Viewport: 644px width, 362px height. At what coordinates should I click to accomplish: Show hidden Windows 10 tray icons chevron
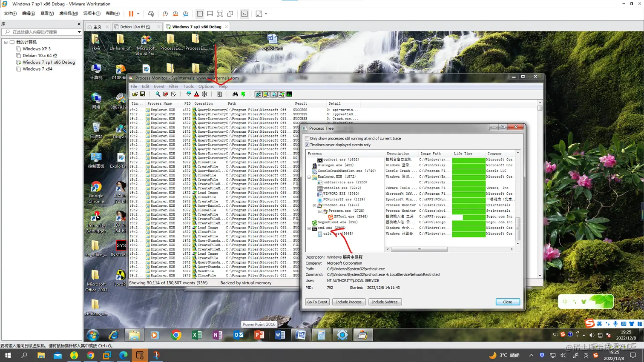click(531, 355)
